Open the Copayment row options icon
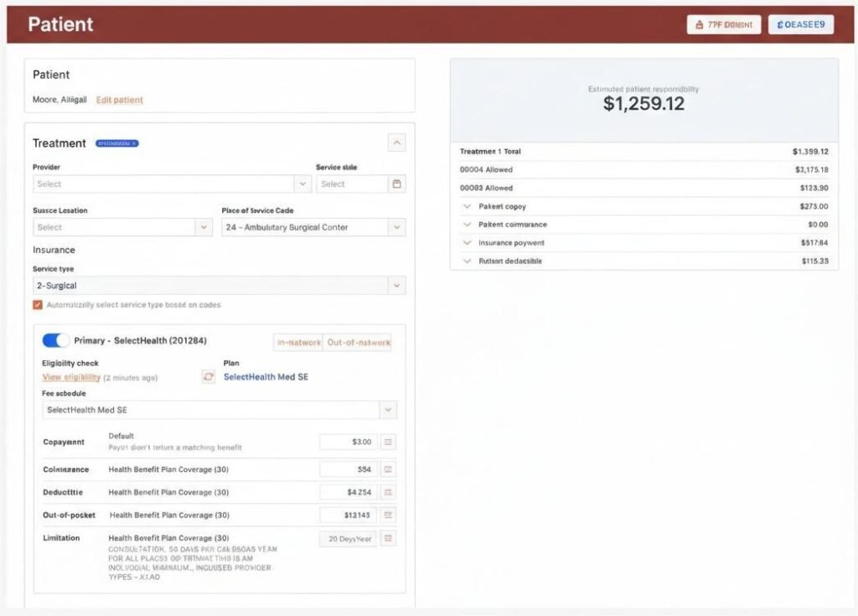Image resolution: width=858 pixels, height=616 pixels. point(388,442)
